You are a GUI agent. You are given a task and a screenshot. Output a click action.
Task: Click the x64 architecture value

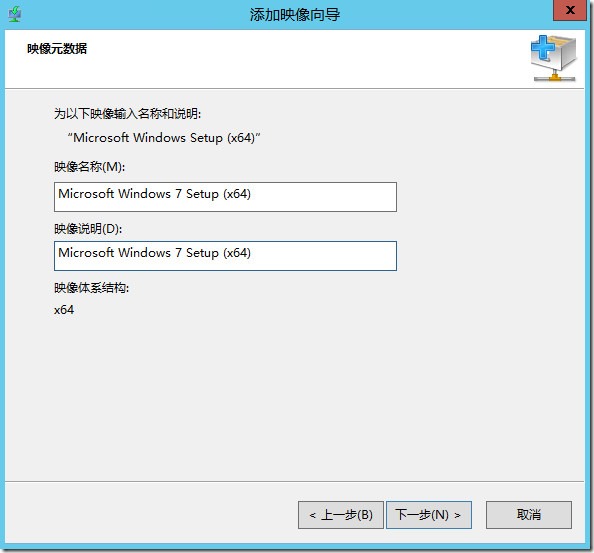64,310
